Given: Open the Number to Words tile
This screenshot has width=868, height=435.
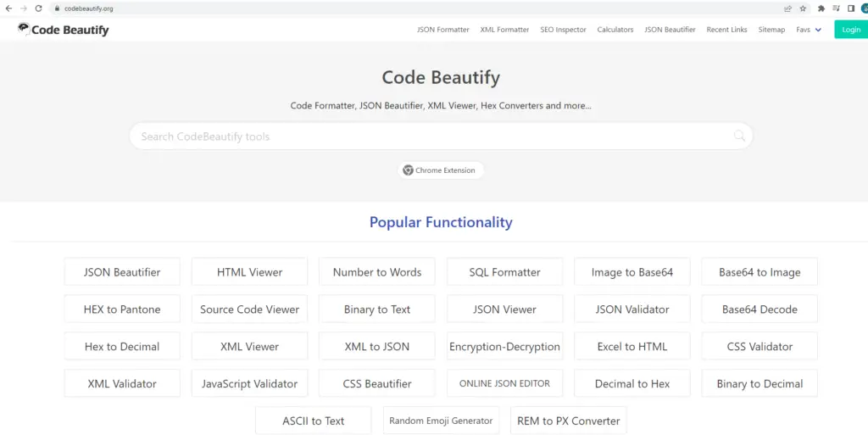Looking at the screenshot, I should pyautogui.click(x=377, y=271).
